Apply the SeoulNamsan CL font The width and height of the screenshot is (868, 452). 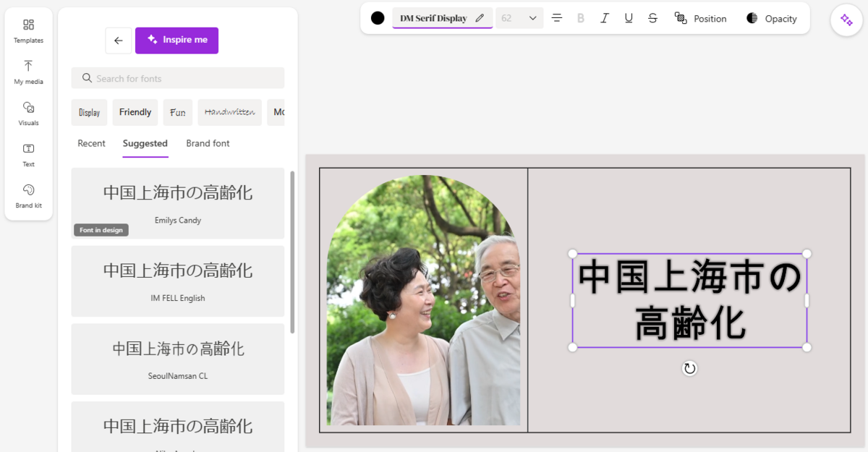click(178, 359)
